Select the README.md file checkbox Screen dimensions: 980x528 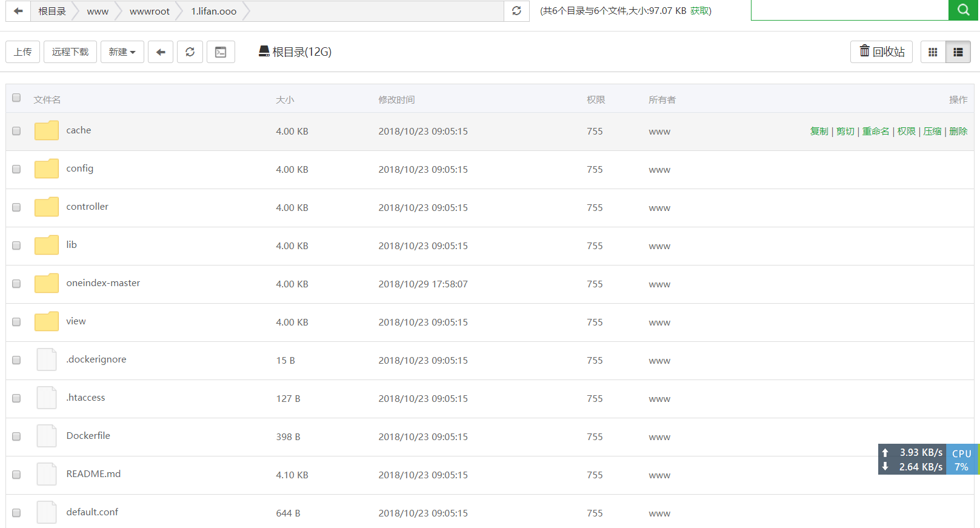[16, 475]
